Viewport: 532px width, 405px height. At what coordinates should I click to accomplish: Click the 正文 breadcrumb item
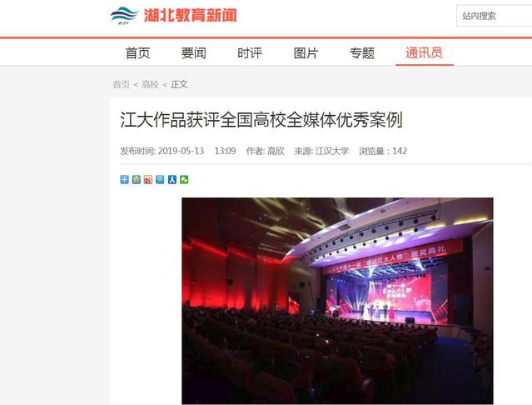[x=179, y=84]
